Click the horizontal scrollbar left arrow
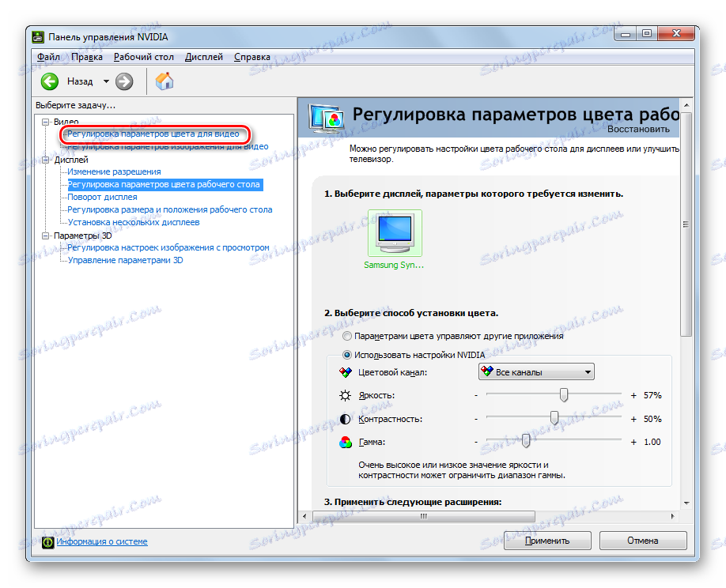Viewport: 726px width, 588px height. click(x=304, y=516)
